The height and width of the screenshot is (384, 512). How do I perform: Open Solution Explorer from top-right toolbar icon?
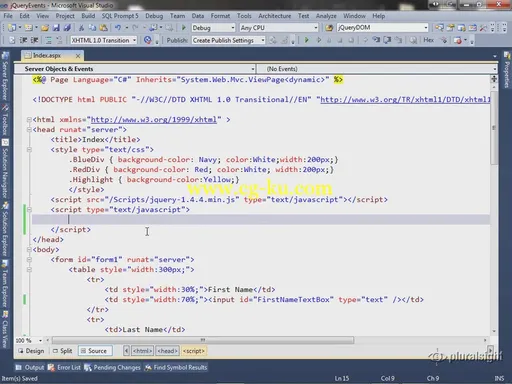(439, 28)
